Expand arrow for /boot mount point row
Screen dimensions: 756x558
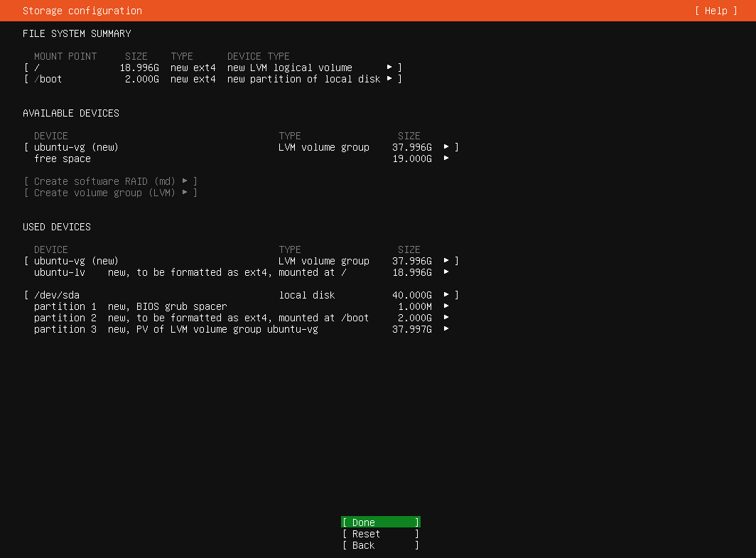(389, 79)
